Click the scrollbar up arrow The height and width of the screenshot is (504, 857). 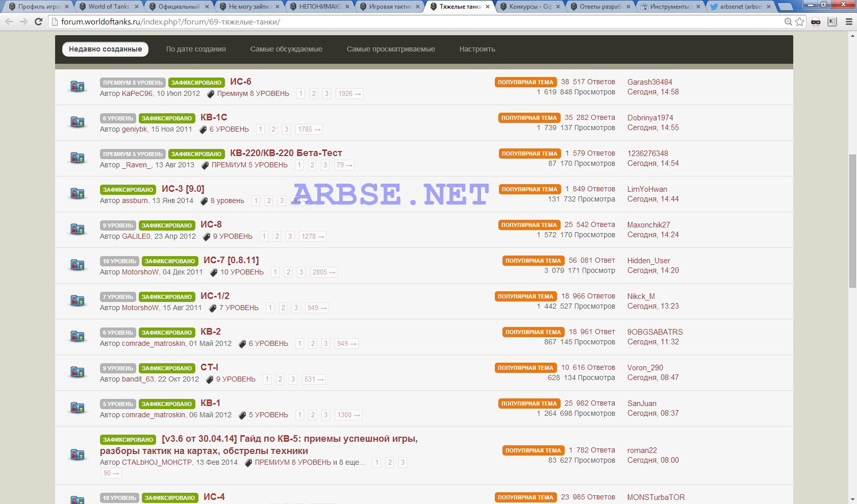click(x=852, y=35)
